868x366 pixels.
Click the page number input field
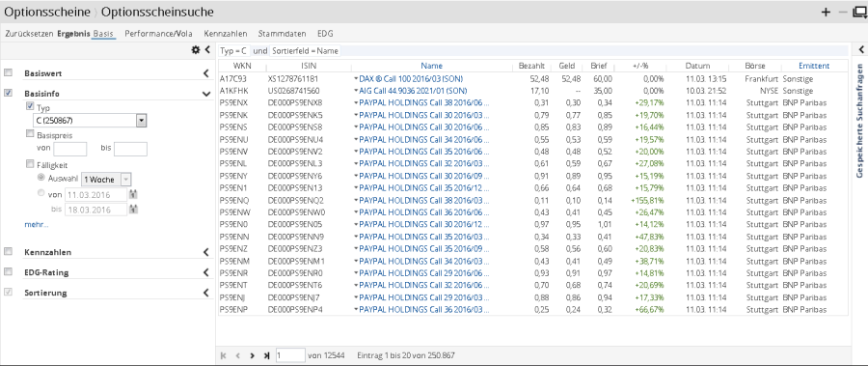(x=290, y=355)
